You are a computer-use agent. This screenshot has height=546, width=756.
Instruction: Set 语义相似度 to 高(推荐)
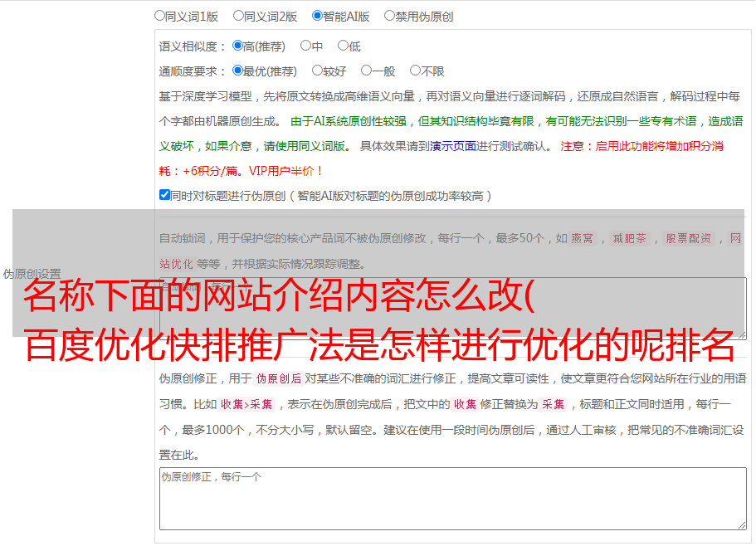pyautogui.click(x=237, y=46)
